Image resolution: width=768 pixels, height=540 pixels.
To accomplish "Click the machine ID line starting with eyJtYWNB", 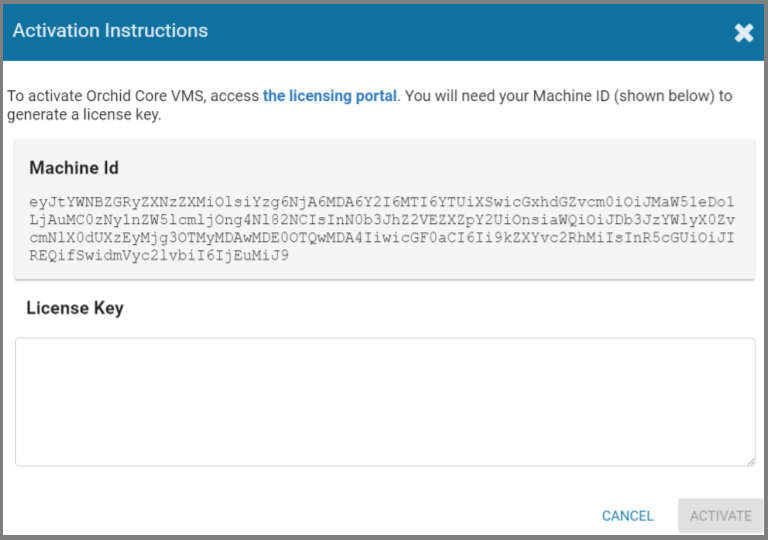I will pyautogui.click(x=383, y=201).
